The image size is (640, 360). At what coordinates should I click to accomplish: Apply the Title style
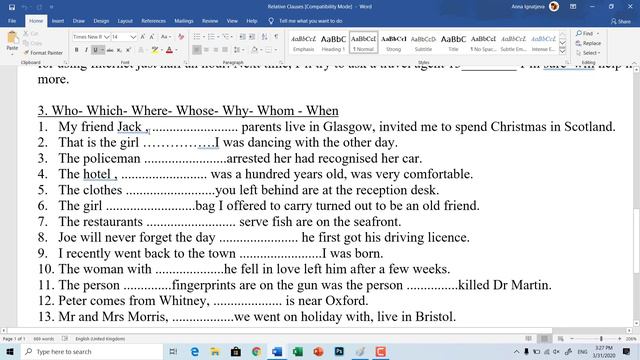(453, 42)
